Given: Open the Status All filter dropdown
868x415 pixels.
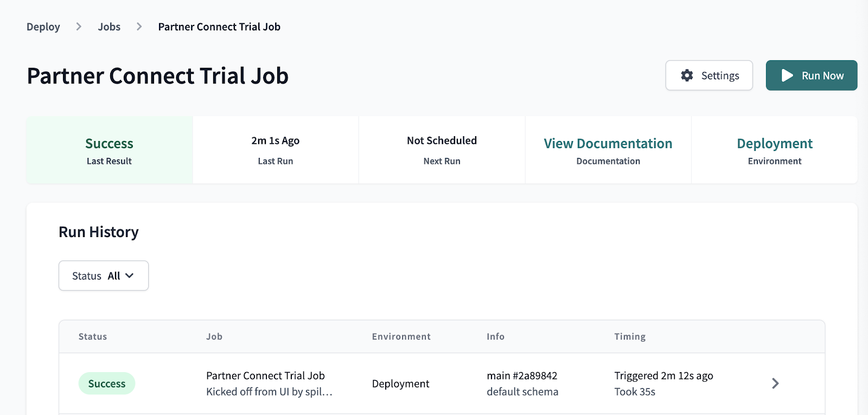Looking at the screenshot, I should point(104,276).
